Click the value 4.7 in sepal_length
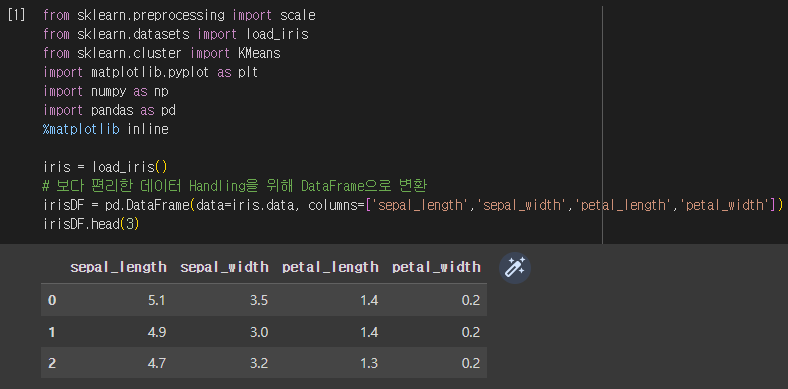Viewport: 788px width, 389px height. pyautogui.click(x=157, y=363)
